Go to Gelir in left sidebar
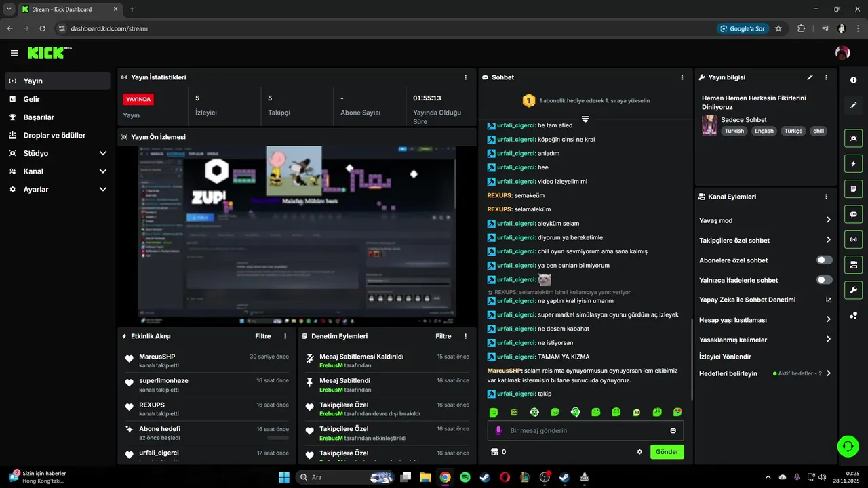The width and height of the screenshot is (868, 488). [x=58, y=99]
